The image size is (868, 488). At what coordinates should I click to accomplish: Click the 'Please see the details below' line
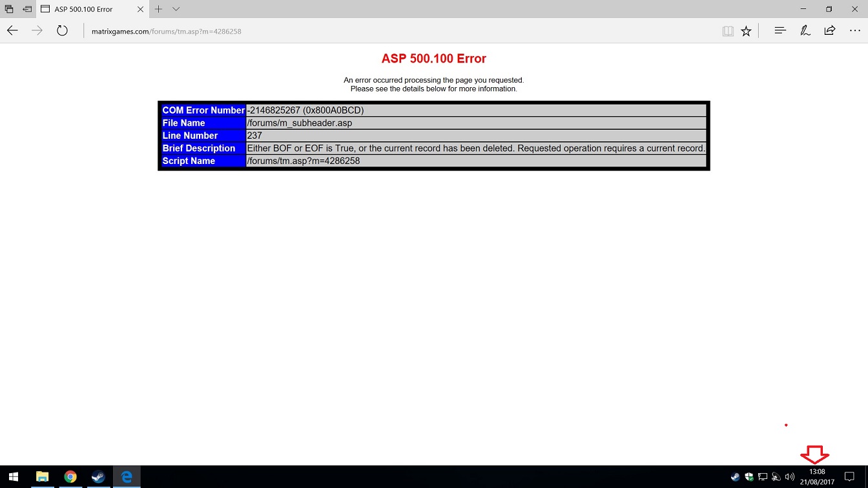[434, 88]
